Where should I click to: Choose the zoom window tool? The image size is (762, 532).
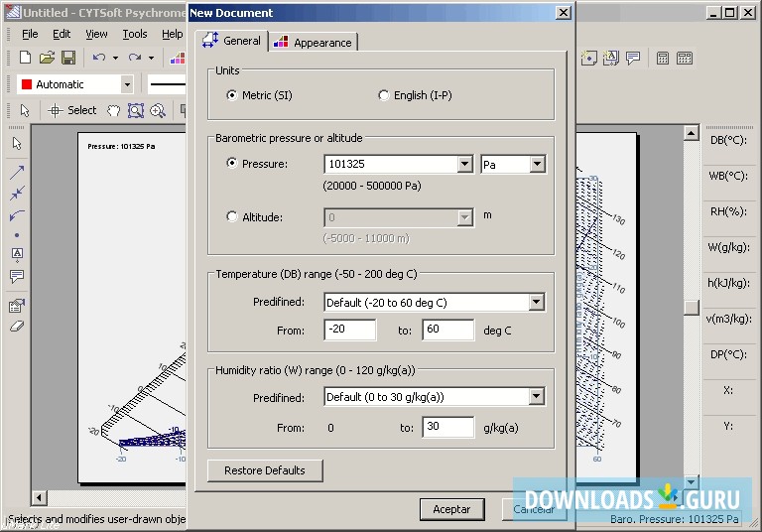[136, 111]
